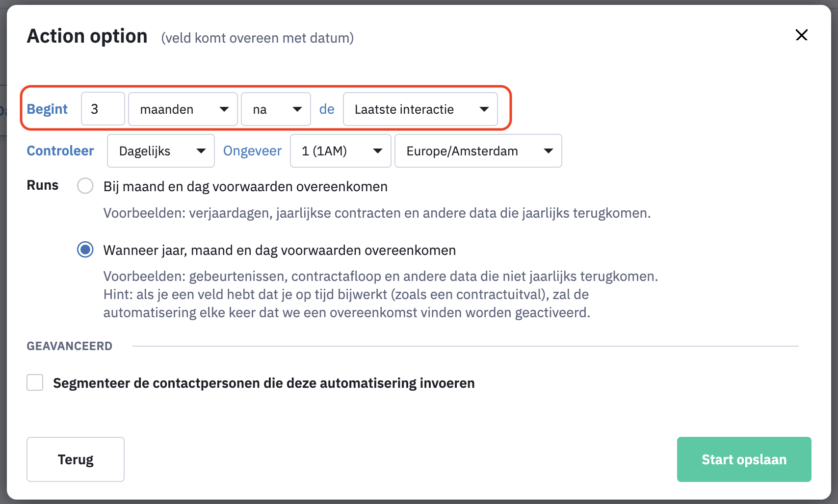The width and height of the screenshot is (838, 504).
Task: Click the Start opslaan button
Action: pyautogui.click(x=744, y=459)
